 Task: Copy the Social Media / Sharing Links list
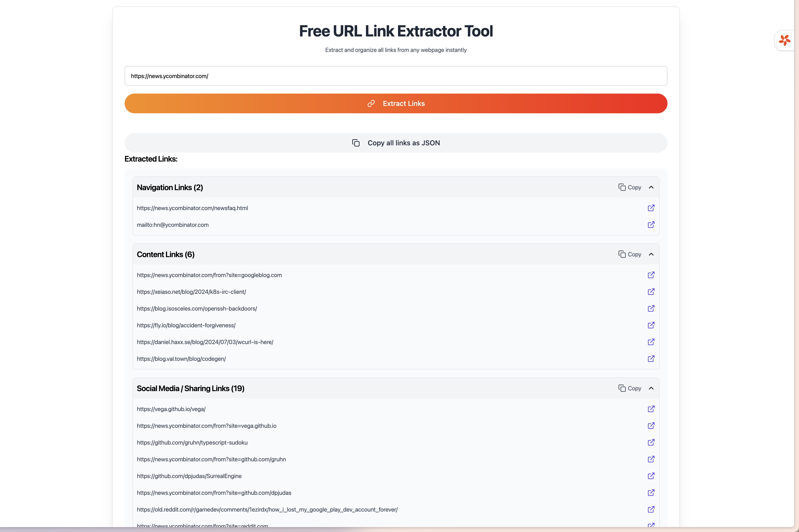pyautogui.click(x=629, y=388)
